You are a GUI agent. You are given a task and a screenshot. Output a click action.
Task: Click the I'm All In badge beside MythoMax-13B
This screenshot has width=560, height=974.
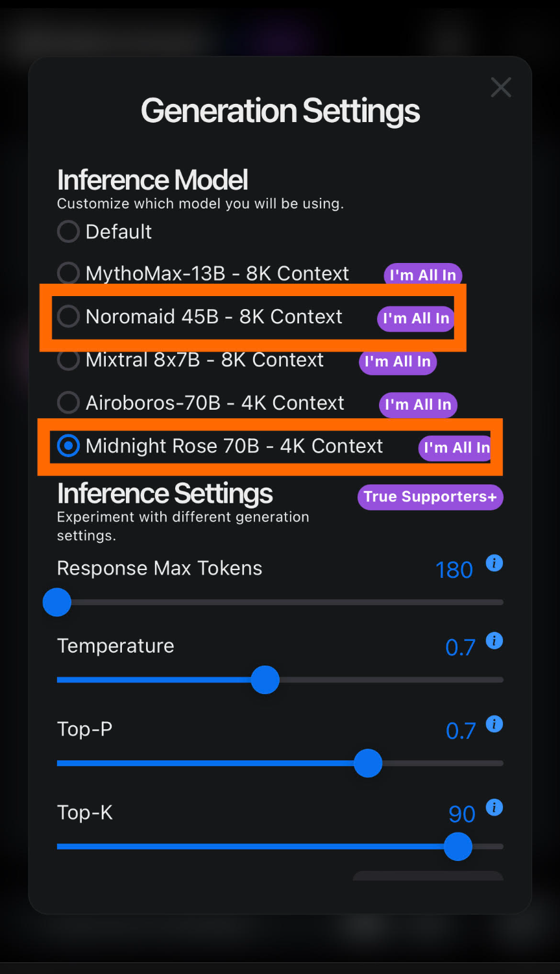(x=423, y=275)
